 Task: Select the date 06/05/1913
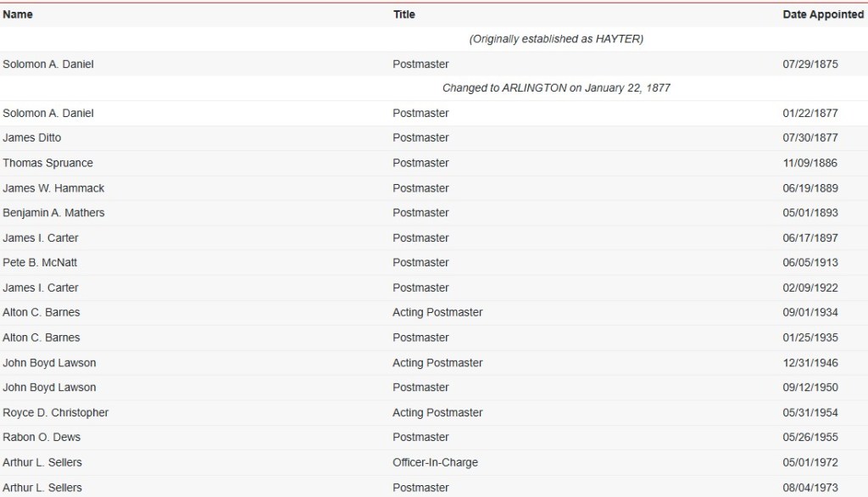tap(810, 263)
